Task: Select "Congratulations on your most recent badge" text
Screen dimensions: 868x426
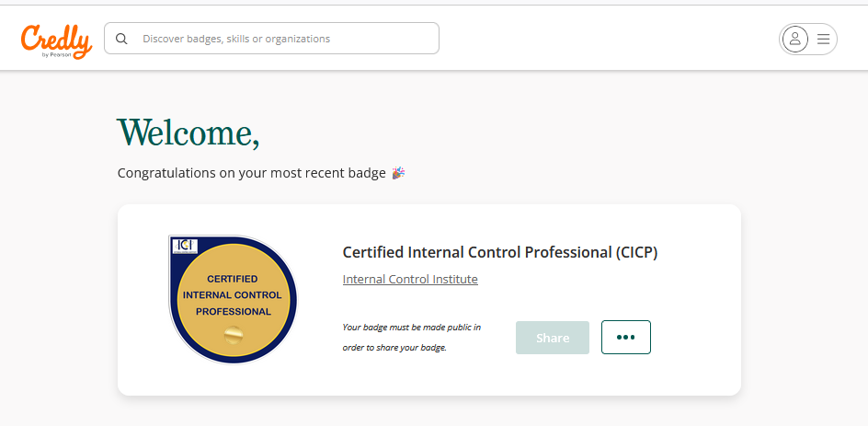Action: 251,173
